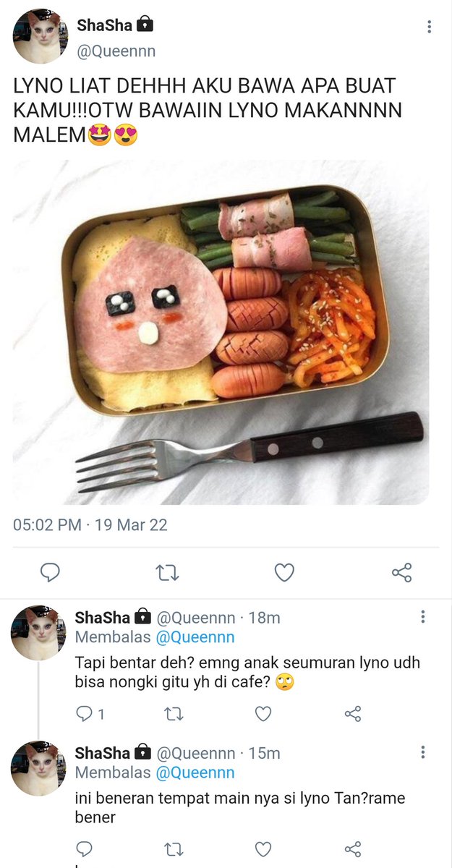Screen dimensions: 452x868
Task: Open the cat avatar on the 15m reply
Action: point(38,768)
